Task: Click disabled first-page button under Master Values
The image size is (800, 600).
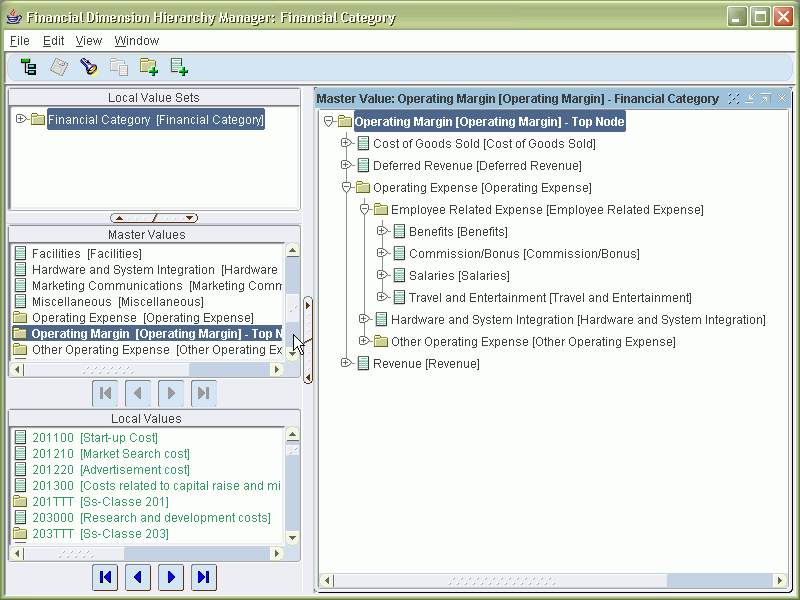Action: click(106, 393)
